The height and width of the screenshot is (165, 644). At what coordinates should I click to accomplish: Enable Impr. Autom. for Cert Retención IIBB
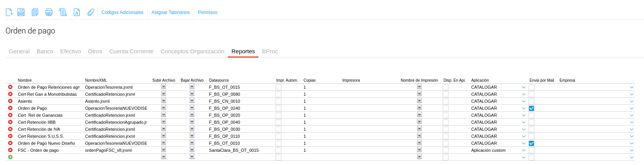click(x=278, y=122)
